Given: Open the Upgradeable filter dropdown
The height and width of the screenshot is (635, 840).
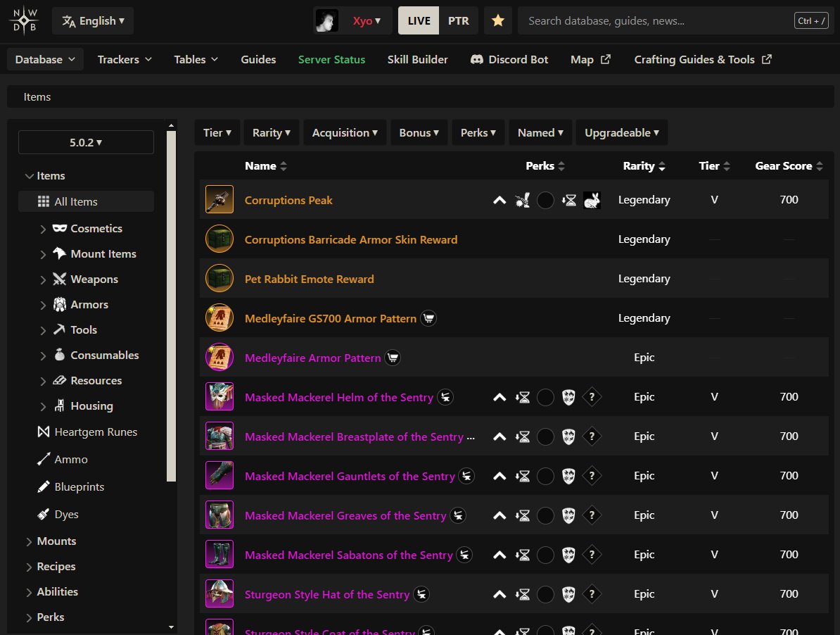Looking at the screenshot, I should click(x=621, y=132).
